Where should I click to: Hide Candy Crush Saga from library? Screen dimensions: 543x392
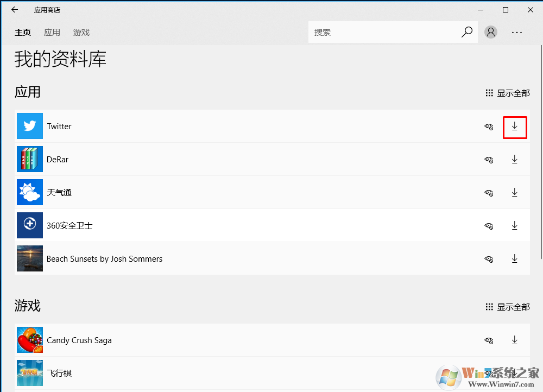[489, 340]
